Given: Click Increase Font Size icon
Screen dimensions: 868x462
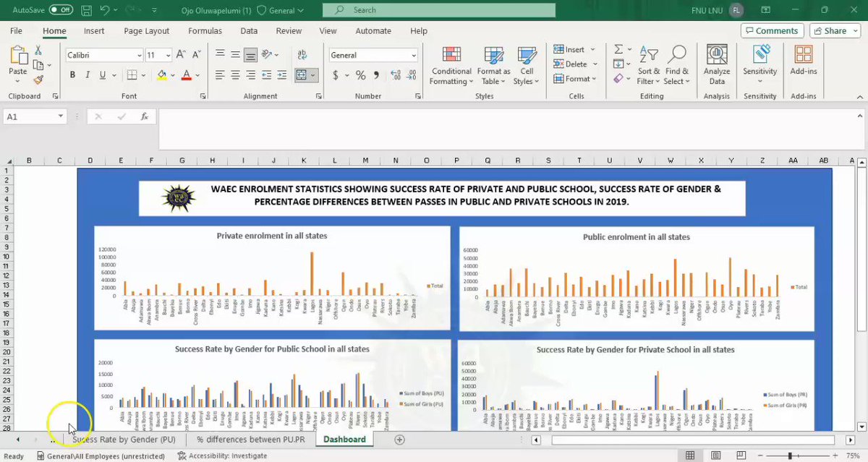Looking at the screenshot, I should (182, 55).
